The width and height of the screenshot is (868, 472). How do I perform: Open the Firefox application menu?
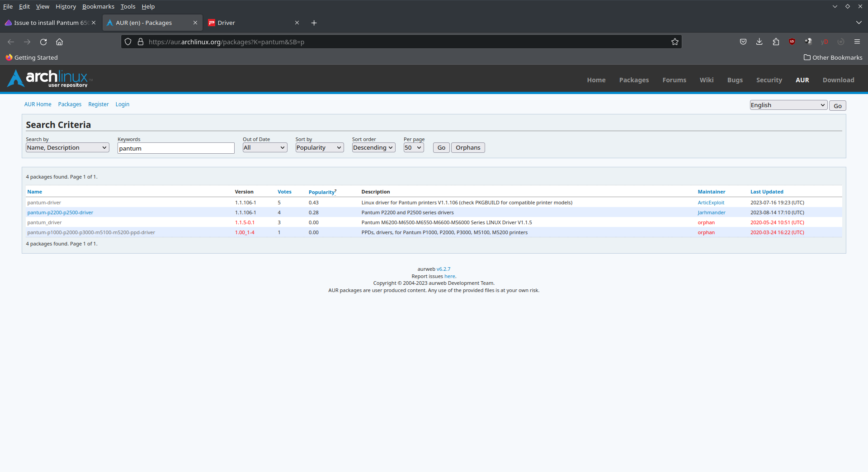(x=857, y=42)
